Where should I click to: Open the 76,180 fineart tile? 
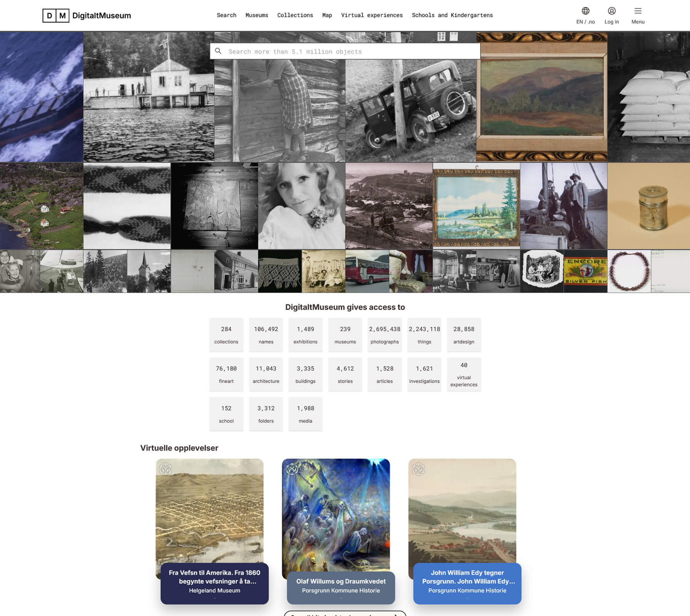click(x=226, y=374)
